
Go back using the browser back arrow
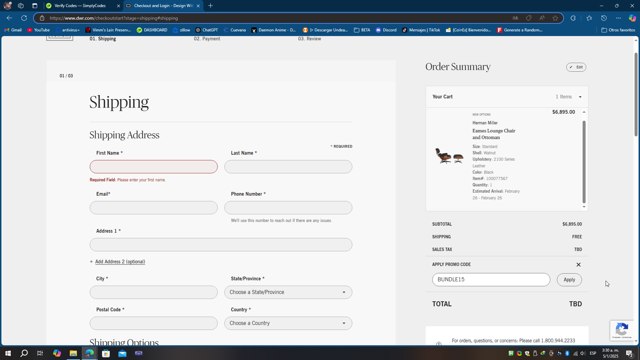[x=9, y=18]
